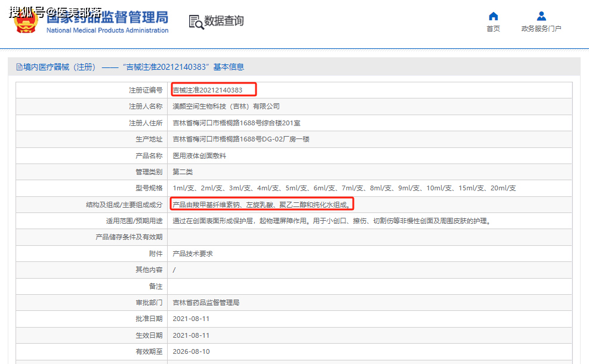Viewport: 589px width, 364px height.
Task: Click the intended use text 通过在创面表面形成保护层
Action: tap(332, 221)
